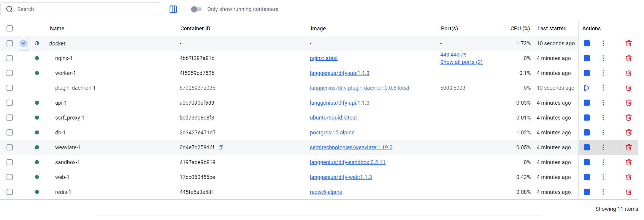644x220 pixels.
Task: Stop the db-1 container
Action: (587, 133)
